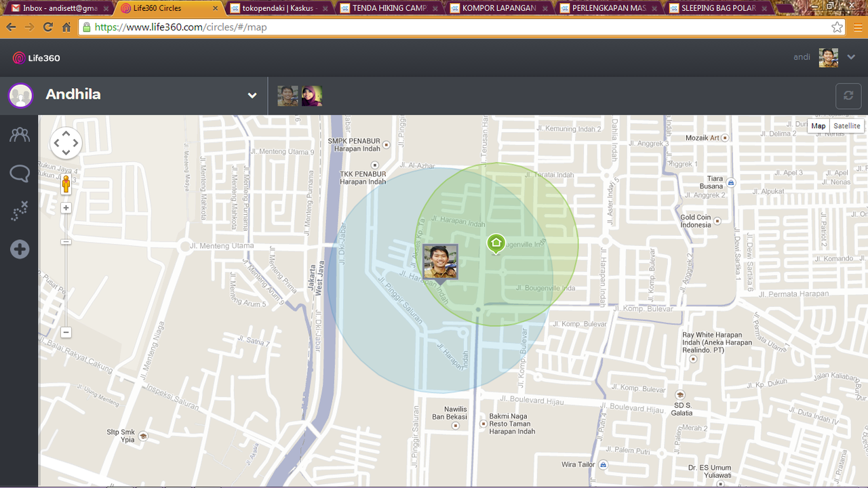The image size is (868, 488).
Task: Switch to the PERLENGKAPAN MAS tab
Action: (x=609, y=8)
